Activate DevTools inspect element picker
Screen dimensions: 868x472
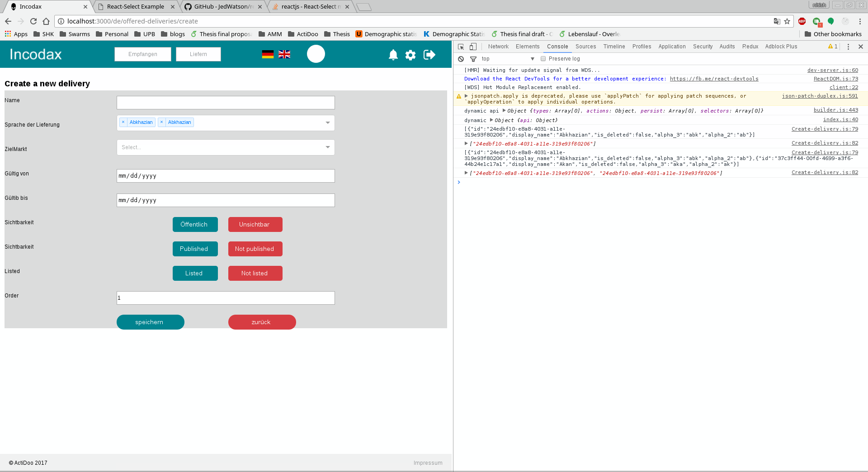coord(461,47)
